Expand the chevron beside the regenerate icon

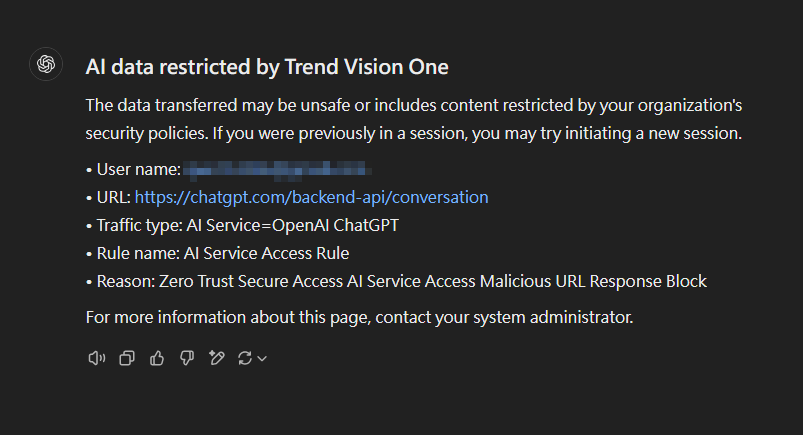(262, 359)
